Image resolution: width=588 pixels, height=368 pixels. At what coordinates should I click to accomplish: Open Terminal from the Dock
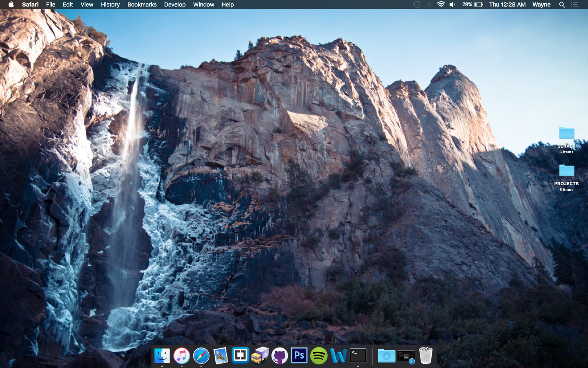[358, 355]
